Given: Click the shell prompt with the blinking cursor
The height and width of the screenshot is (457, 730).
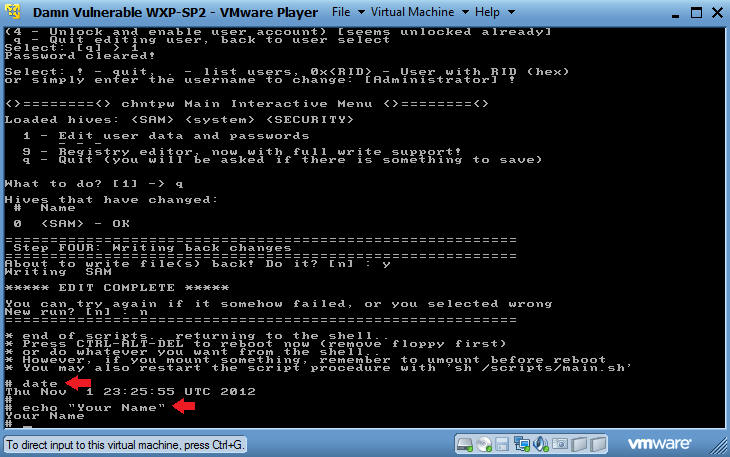Looking at the screenshot, I should point(18,424).
